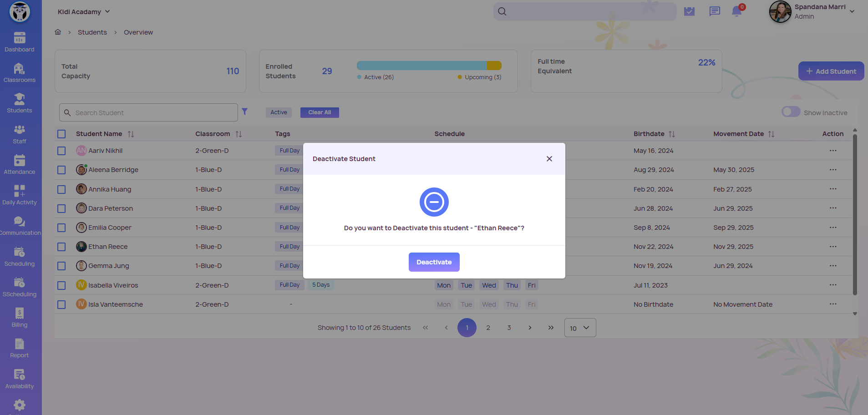The height and width of the screenshot is (415, 868).
Task: Tick the select-all header checkbox
Action: [61, 134]
